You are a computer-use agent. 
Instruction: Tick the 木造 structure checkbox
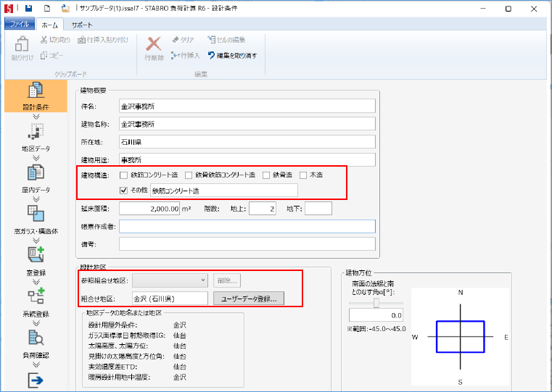click(x=304, y=175)
